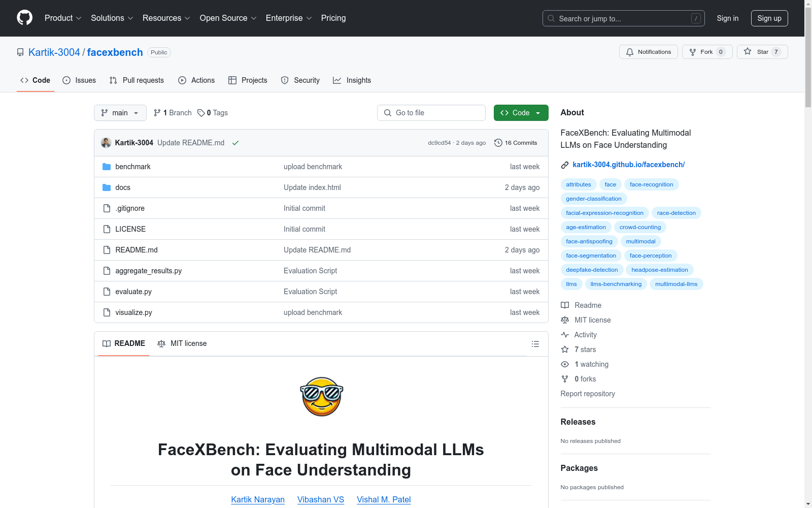This screenshot has width=812, height=508.
Task: Click the green commit status checkmark
Action: click(x=235, y=143)
